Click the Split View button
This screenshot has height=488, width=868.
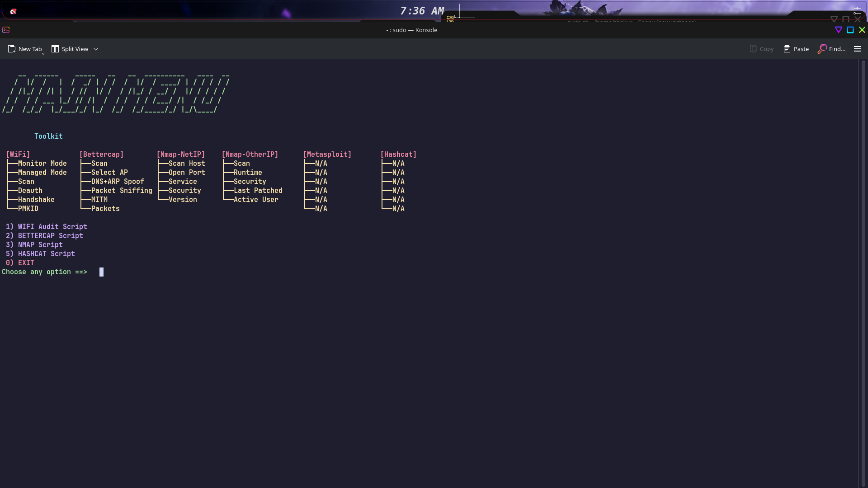[x=70, y=49]
